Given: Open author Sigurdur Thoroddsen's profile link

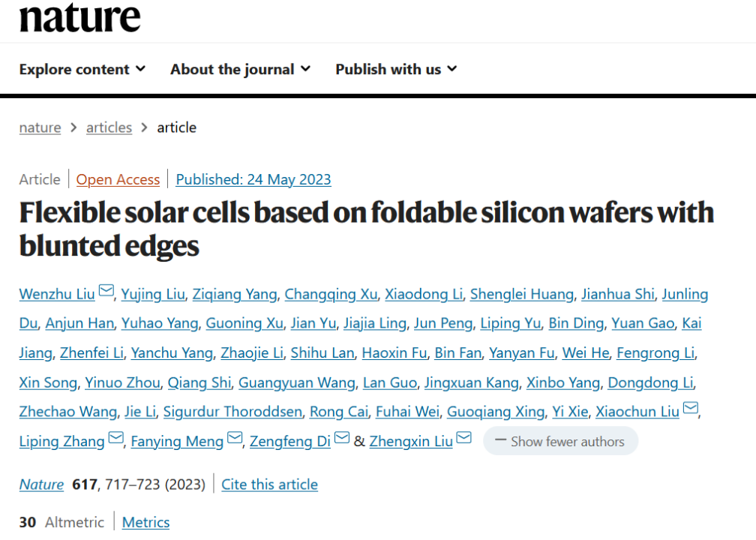Looking at the screenshot, I should tap(232, 412).
